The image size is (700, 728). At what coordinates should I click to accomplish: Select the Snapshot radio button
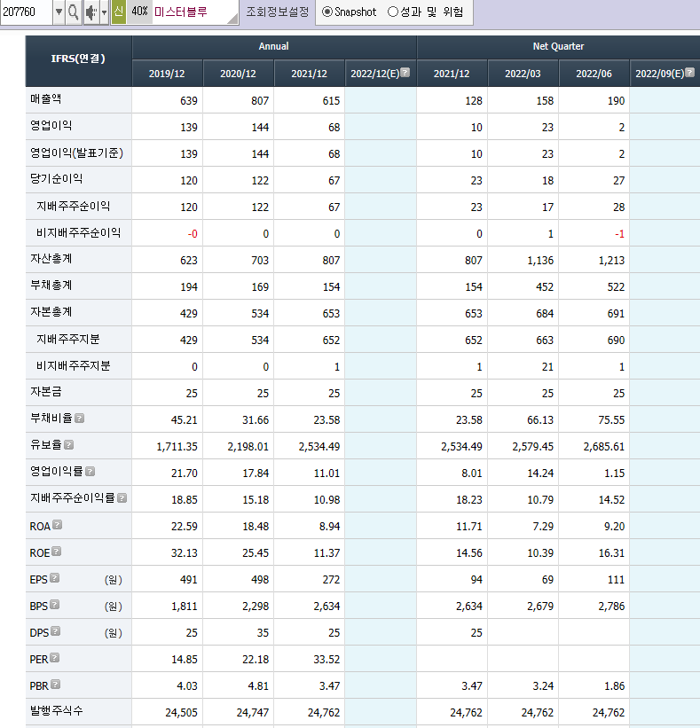point(327,12)
